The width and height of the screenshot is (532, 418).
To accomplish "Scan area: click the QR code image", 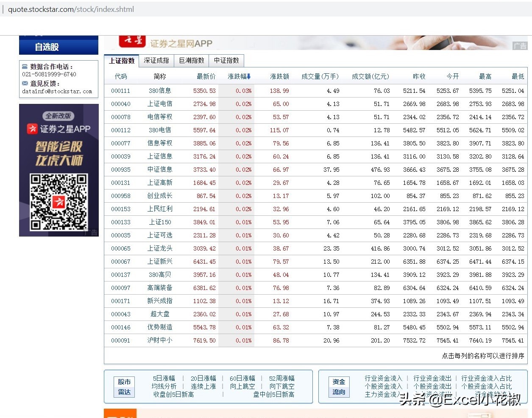I will click(x=58, y=203).
